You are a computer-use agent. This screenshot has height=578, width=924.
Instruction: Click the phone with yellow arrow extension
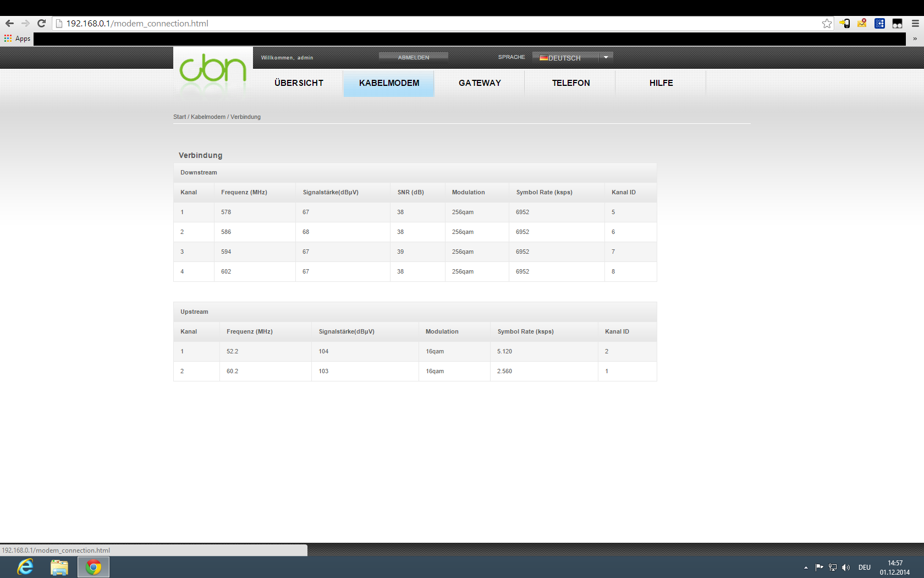point(845,23)
